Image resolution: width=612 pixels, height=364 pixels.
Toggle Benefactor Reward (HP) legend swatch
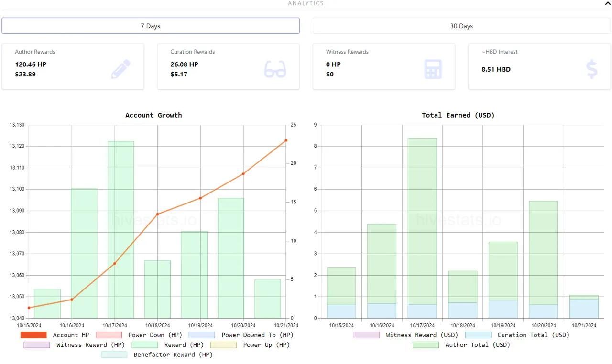click(x=114, y=354)
